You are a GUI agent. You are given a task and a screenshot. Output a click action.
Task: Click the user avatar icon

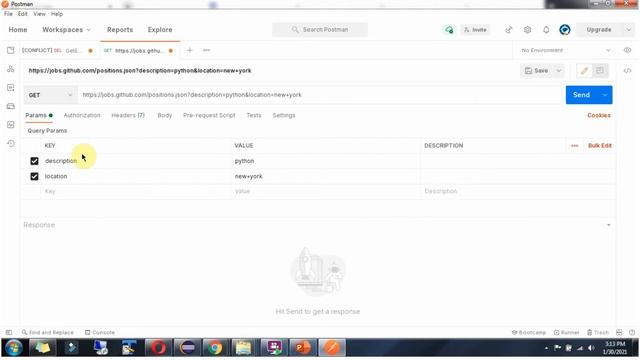tap(565, 30)
